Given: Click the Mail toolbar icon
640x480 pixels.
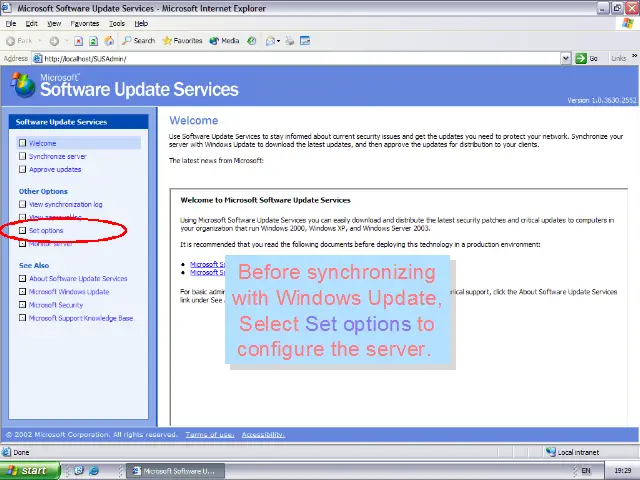Looking at the screenshot, I should [270, 41].
